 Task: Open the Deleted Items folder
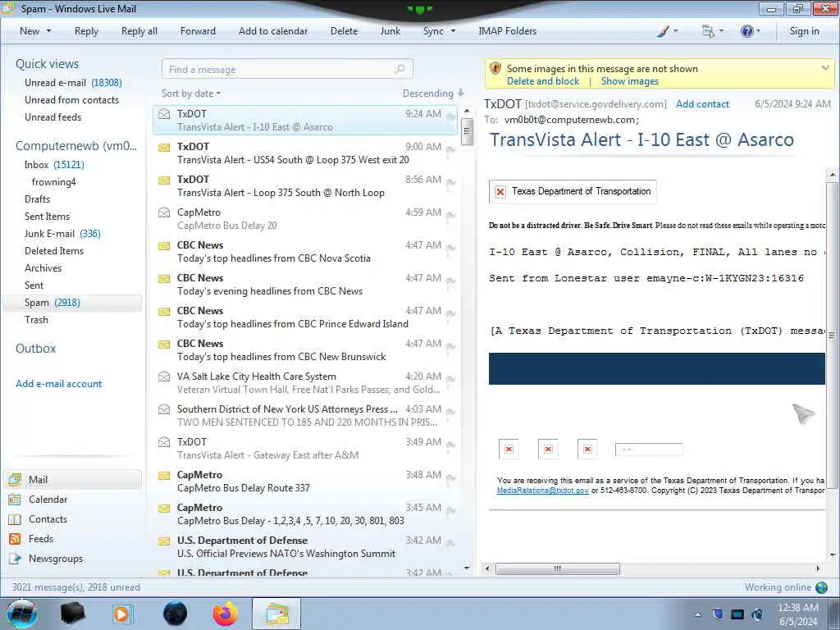[54, 251]
